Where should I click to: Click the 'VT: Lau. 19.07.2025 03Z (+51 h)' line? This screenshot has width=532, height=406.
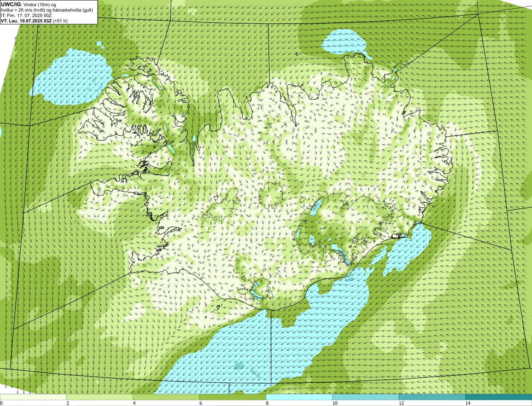34,21
